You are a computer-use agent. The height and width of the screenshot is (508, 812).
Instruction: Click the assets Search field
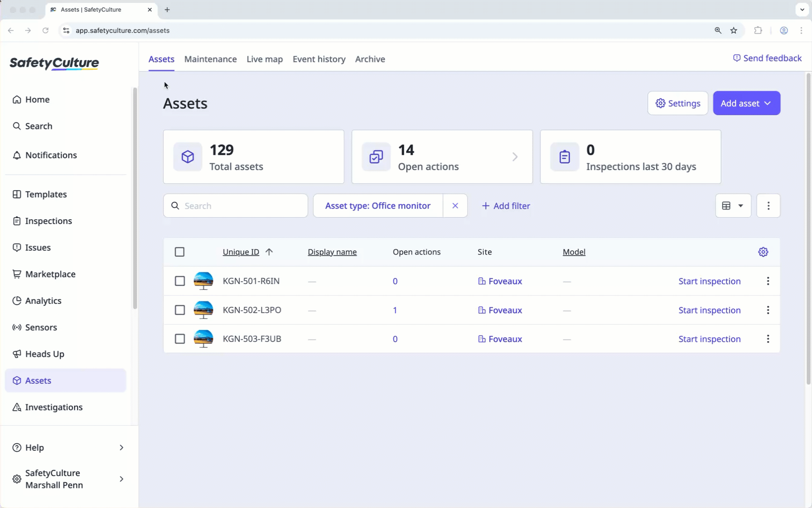[235, 206]
